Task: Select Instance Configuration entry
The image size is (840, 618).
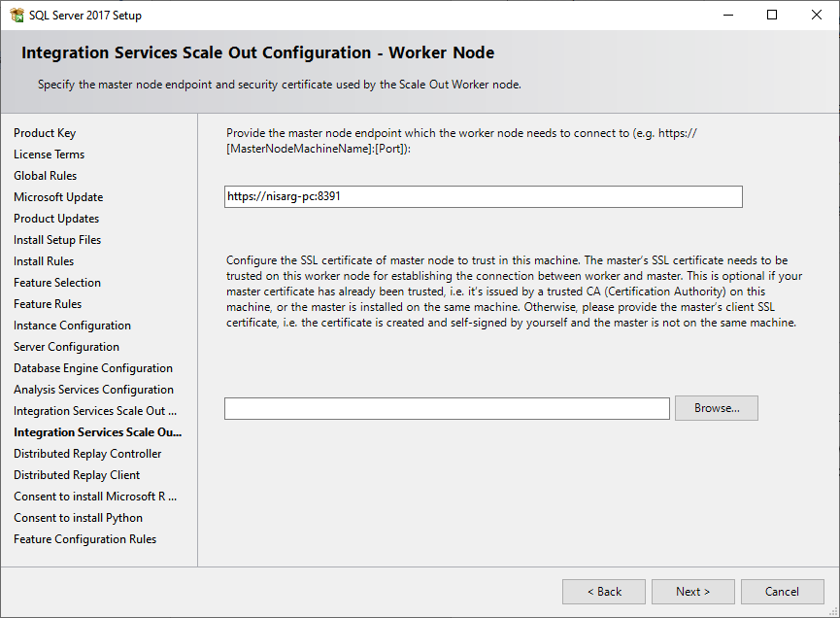Action: [x=72, y=326]
